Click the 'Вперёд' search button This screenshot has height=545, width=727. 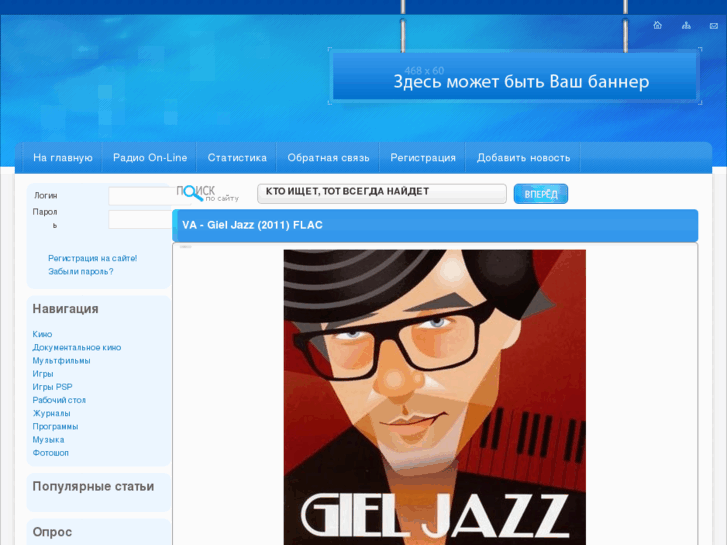tap(541, 194)
